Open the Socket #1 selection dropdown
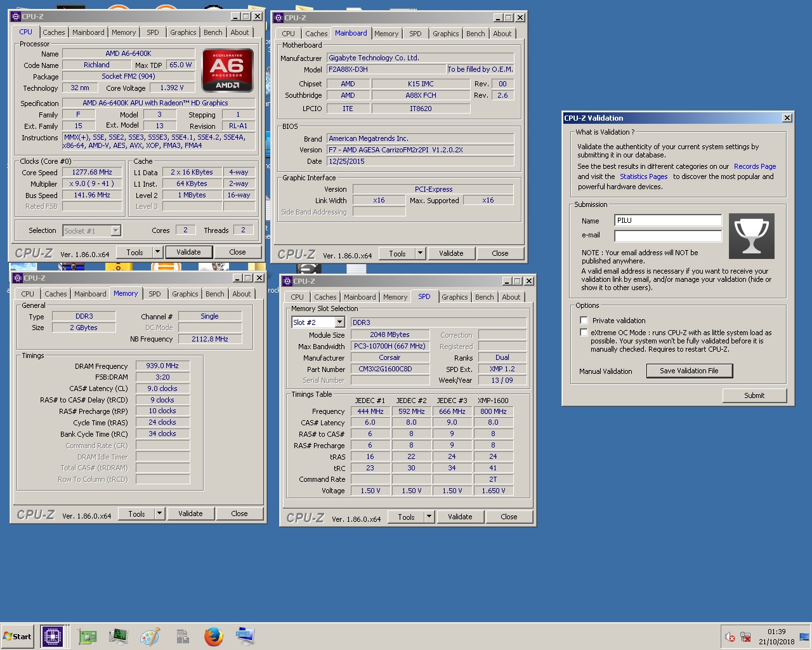The height and width of the screenshot is (650, 812). tap(115, 230)
